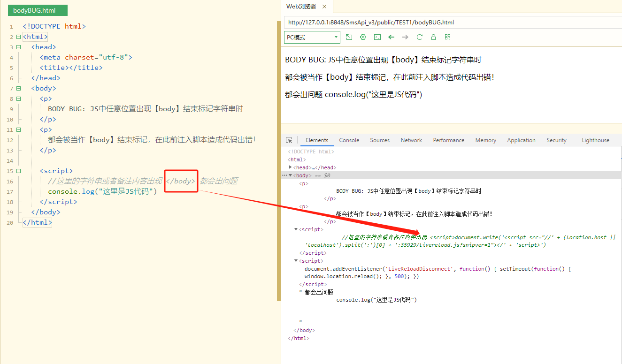Select the bodyBUG.html editor tab
The width and height of the screenshot is (622, 364).
(x=38, y=10)
